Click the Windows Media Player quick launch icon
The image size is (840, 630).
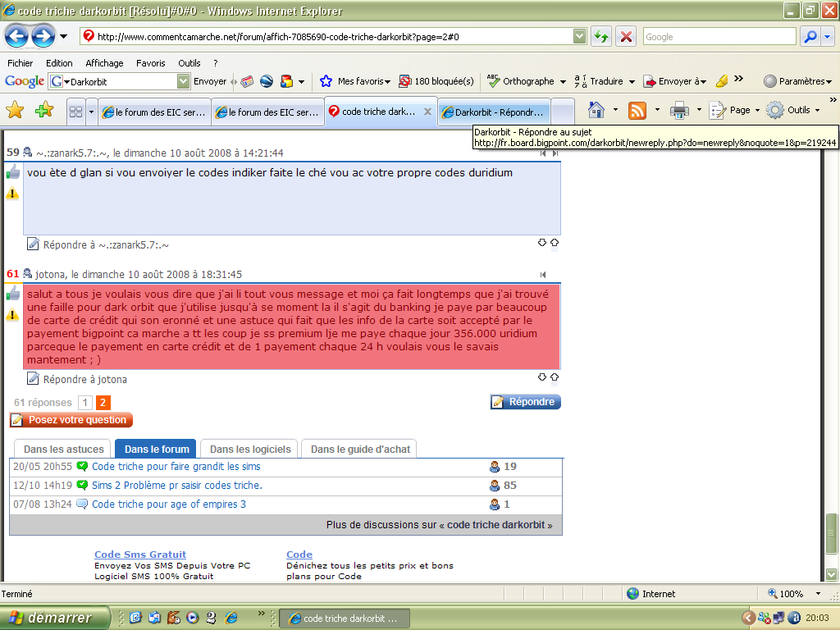click(x=192, y=618)
